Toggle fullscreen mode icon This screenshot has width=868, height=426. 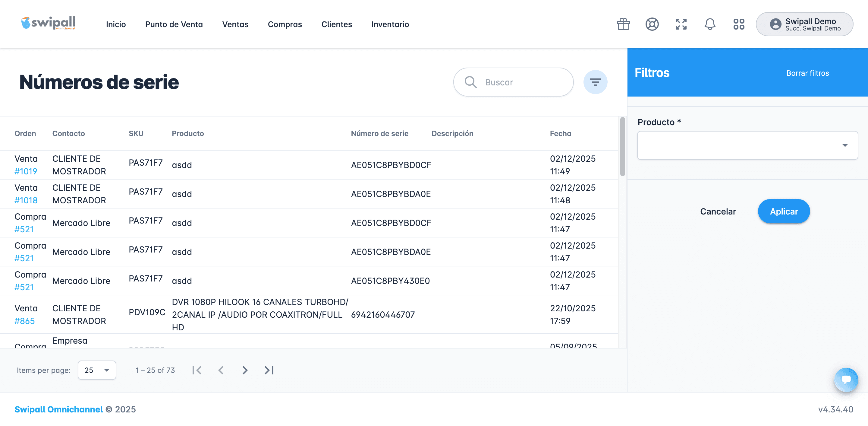click(681, 24)
